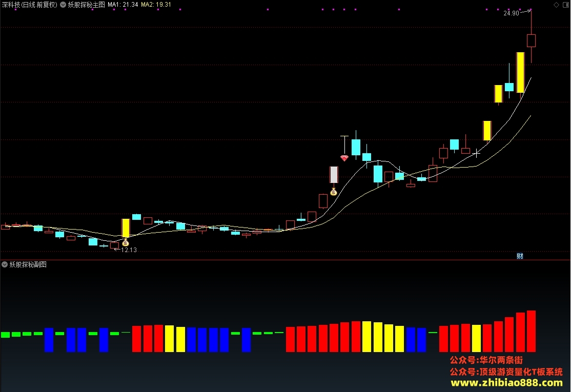
Task: Expand the 妖股探秘主图 indicator dropdown
Action: tap(63, 5)
